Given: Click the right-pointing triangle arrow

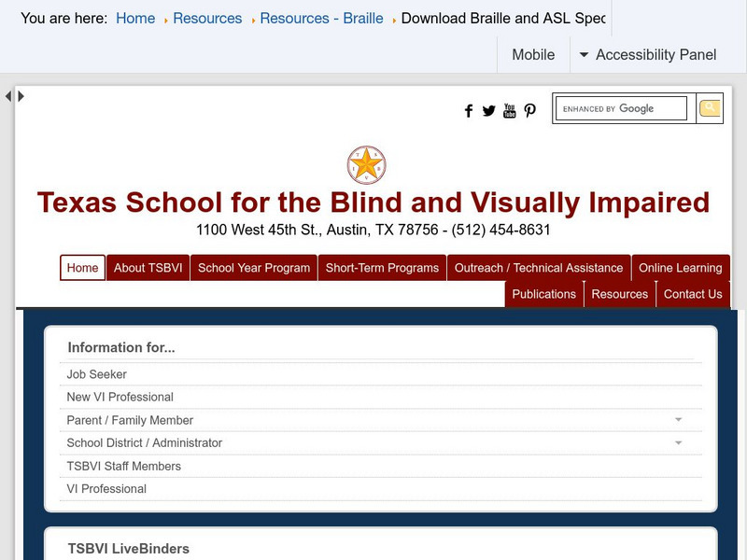Looking at the screenshot, I should pos(21,96).
